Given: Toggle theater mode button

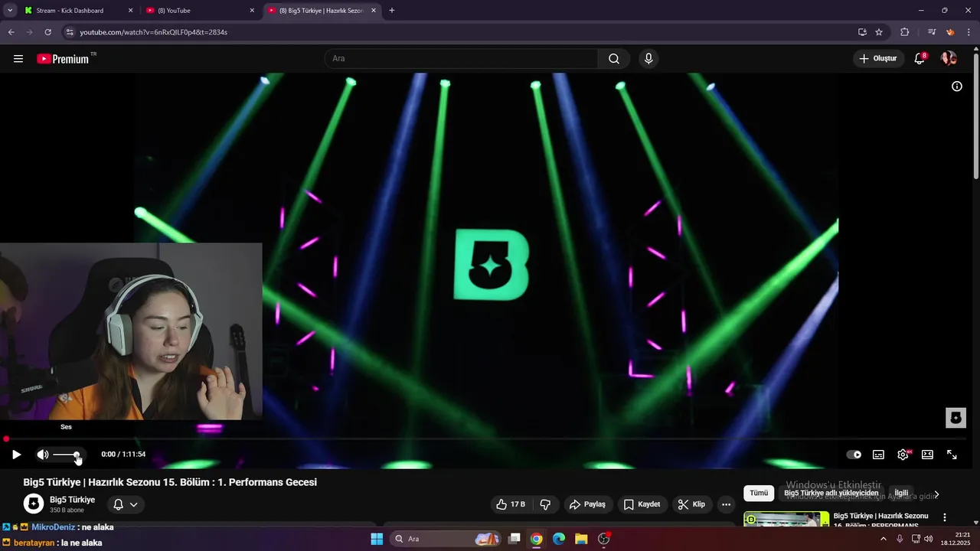Looking at the screenshot, I should 927,455.
